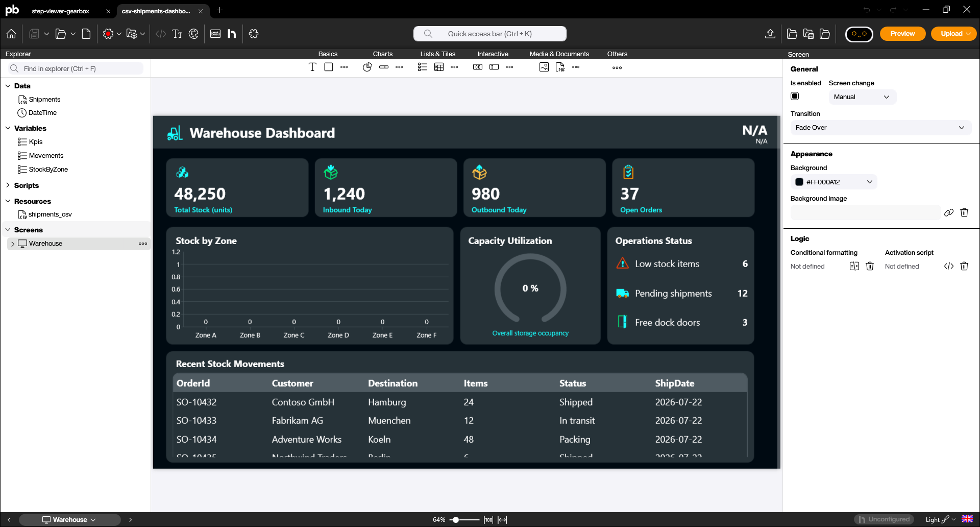Open the color palette manager
Image resolution: width=980 pixels, height=527 pixels.
coord(193,34)
